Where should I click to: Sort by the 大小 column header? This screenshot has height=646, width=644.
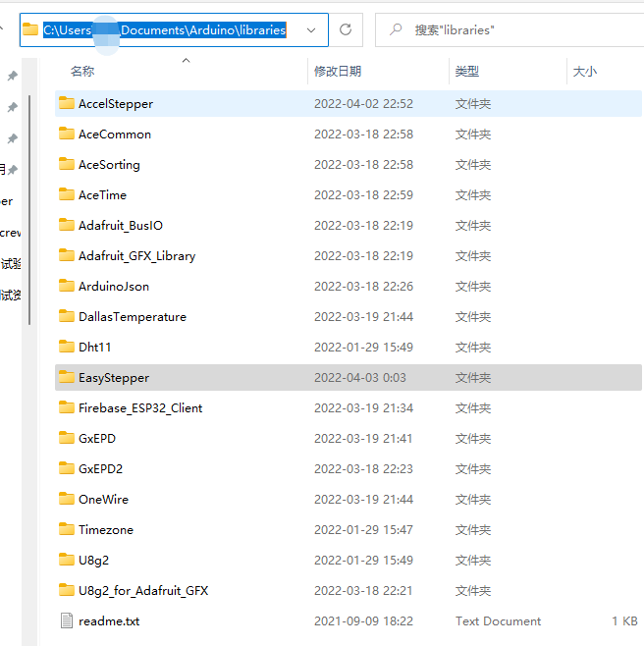(x=585, y=72)
